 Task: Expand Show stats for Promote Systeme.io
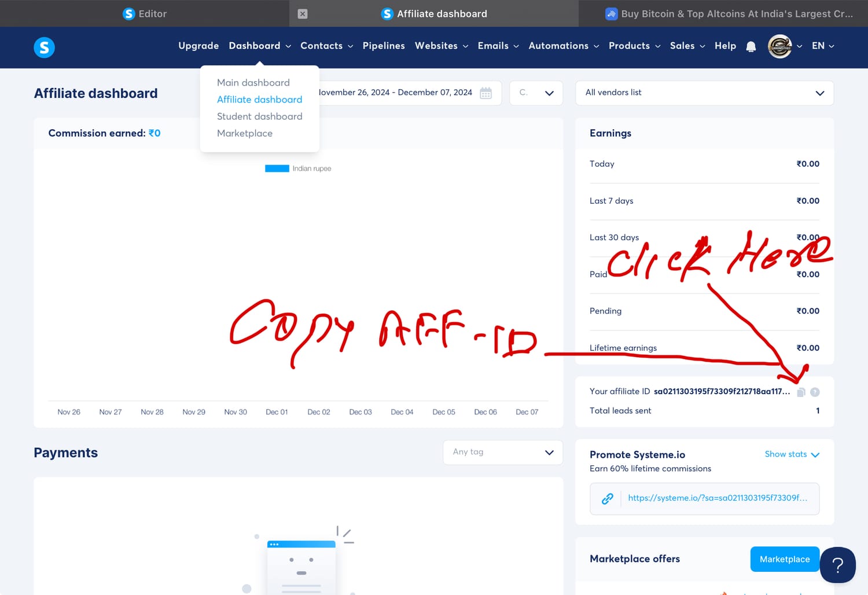[x=792, y=454]
